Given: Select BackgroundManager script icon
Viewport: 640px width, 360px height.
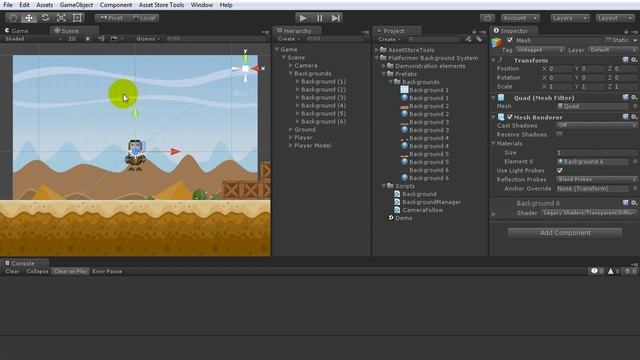Looking at the screenshot, I should pos(397,202).
